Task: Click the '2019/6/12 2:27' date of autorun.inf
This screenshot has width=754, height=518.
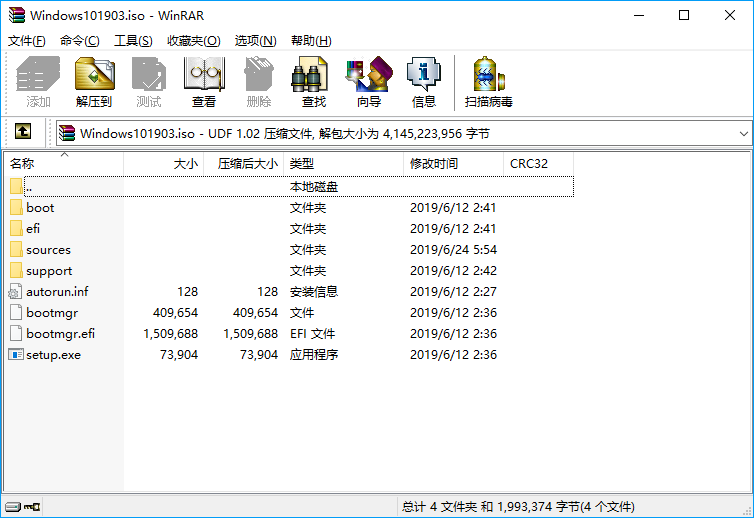Action: [x=453, y=291]
